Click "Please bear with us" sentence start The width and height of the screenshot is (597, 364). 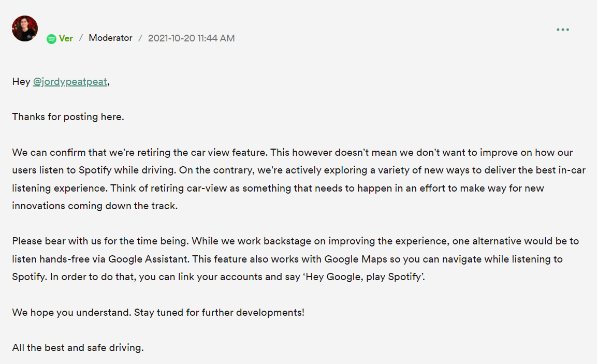point(56,241)
